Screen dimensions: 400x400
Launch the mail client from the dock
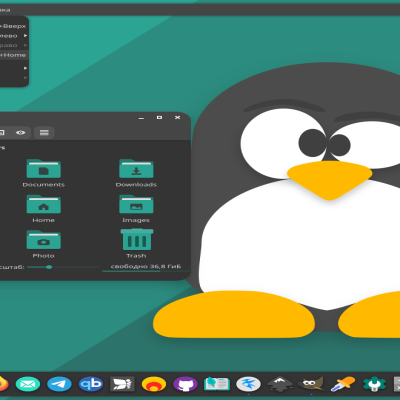point(28,384)
